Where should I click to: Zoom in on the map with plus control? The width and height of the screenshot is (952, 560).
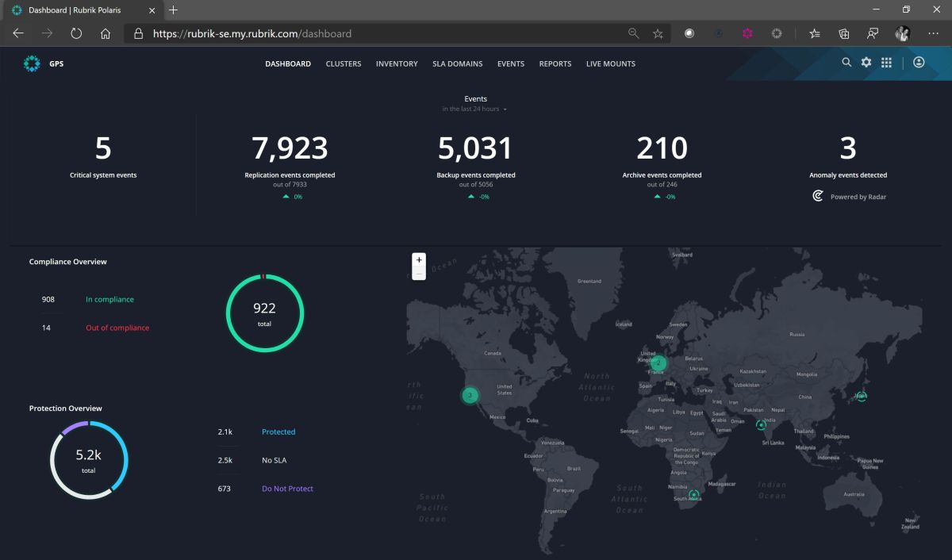[418, 259]
